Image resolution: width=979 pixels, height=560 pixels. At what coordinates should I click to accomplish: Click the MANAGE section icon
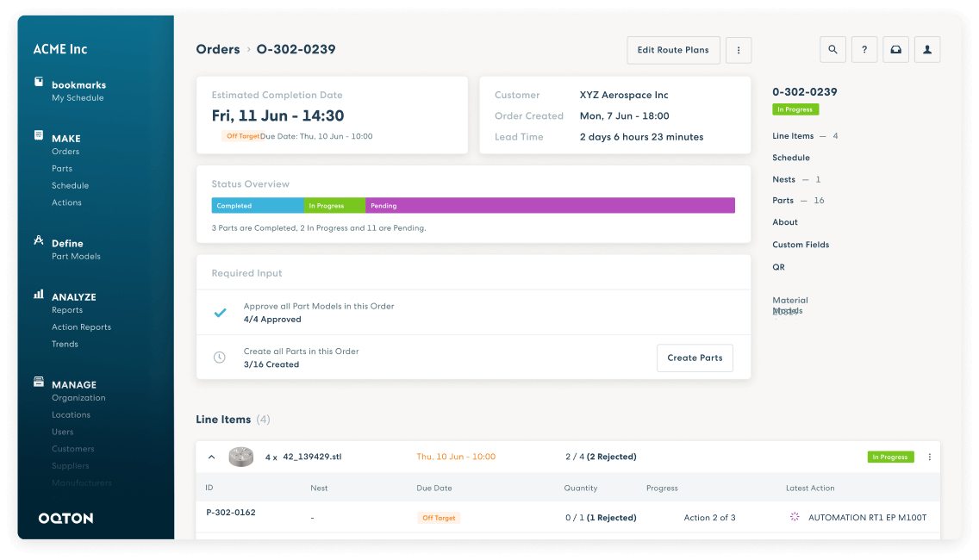[39, 382]
